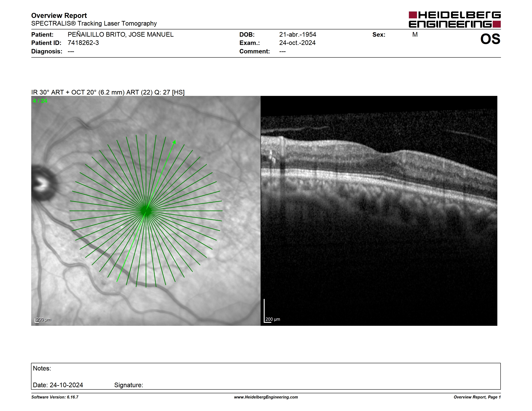This screenshot has width=532, height=411.
Task: Click the Heidelberg Engineering logo
Action: tap(455, 20)
